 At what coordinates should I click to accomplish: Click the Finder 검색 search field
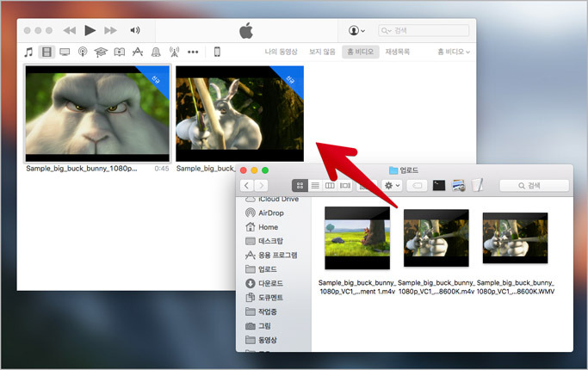point(534,186)
